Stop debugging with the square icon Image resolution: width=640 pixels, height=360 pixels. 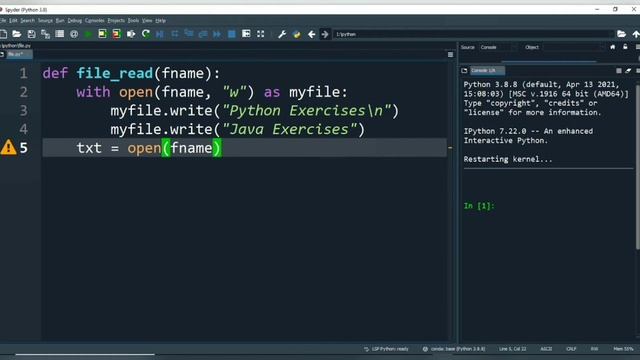tap(231, 34)
